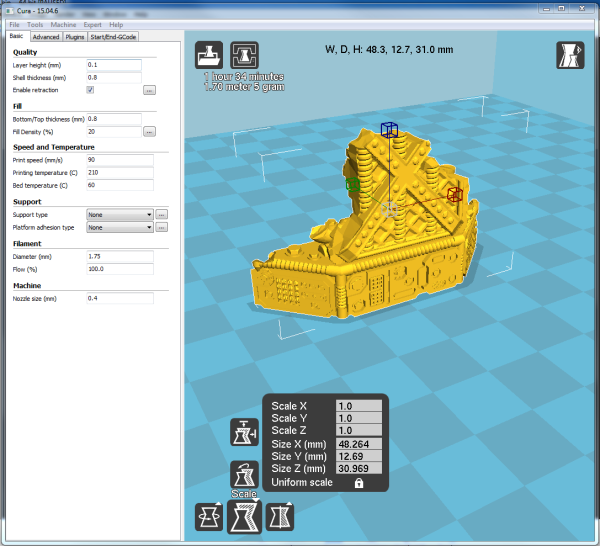
Task: Open the Expert menu
Action: (x=92, y=23)
